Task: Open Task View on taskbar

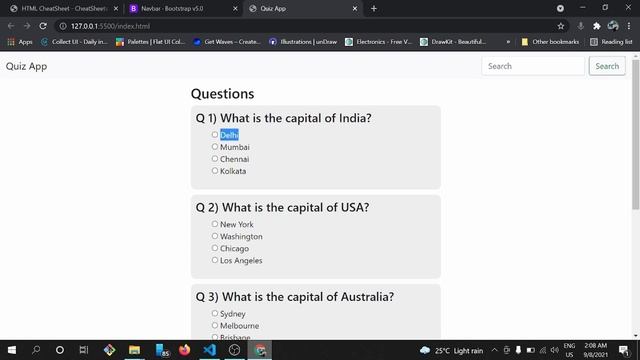Action: [x=84, y=350]
